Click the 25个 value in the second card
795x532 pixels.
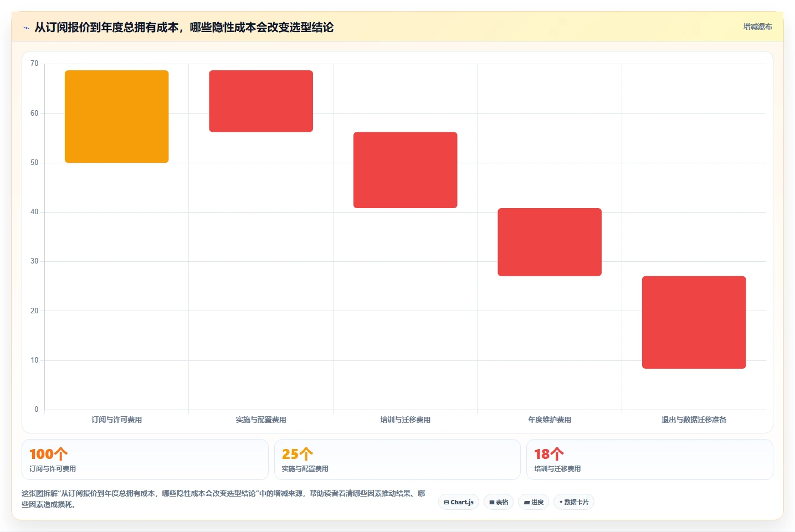click(x=298, y=454)
